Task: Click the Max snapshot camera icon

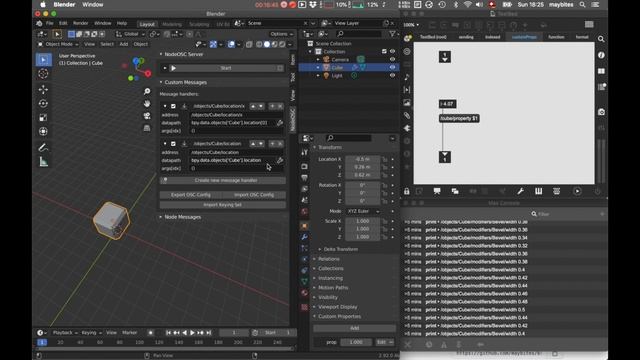Action: coord(601,112)
